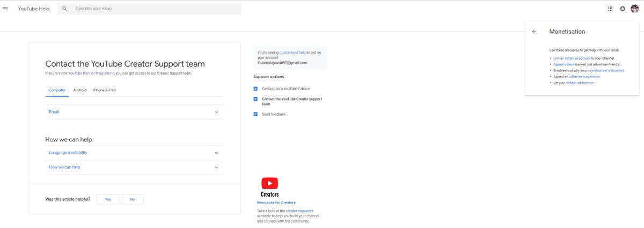644x228 pixels.
Task: Focus the 'Describe your issue' search field
Action: (x=149, y=9)
